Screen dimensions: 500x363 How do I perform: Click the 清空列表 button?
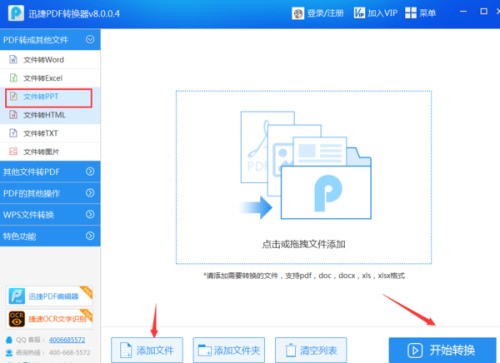pos(311,350)
